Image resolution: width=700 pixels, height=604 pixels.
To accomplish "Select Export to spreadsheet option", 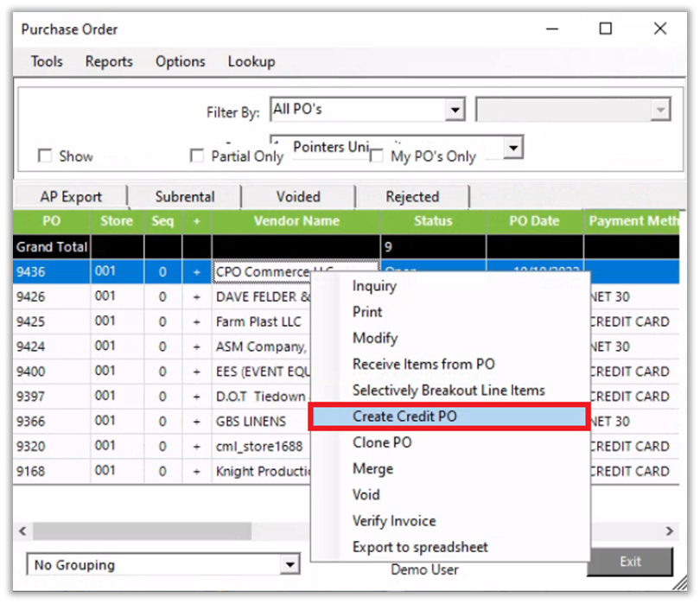I will pos(420,547).
